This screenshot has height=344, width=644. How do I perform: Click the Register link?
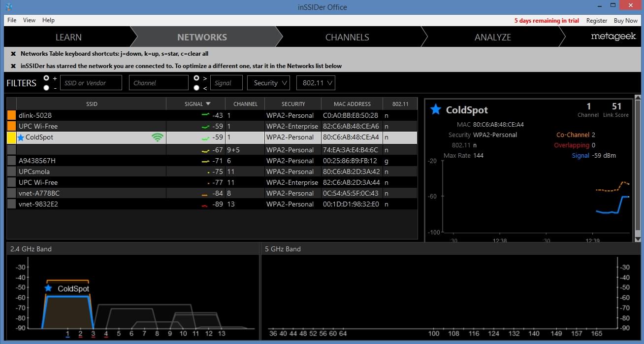(597, 21)
